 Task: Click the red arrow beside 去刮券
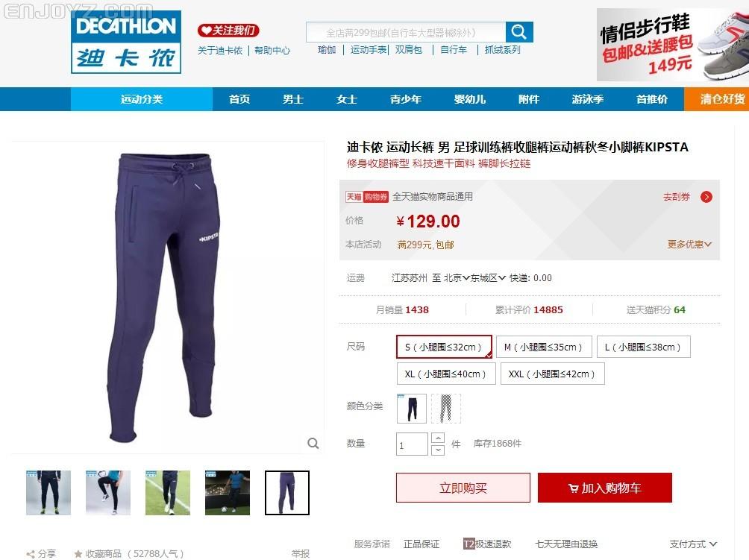[x=706, y=197]
